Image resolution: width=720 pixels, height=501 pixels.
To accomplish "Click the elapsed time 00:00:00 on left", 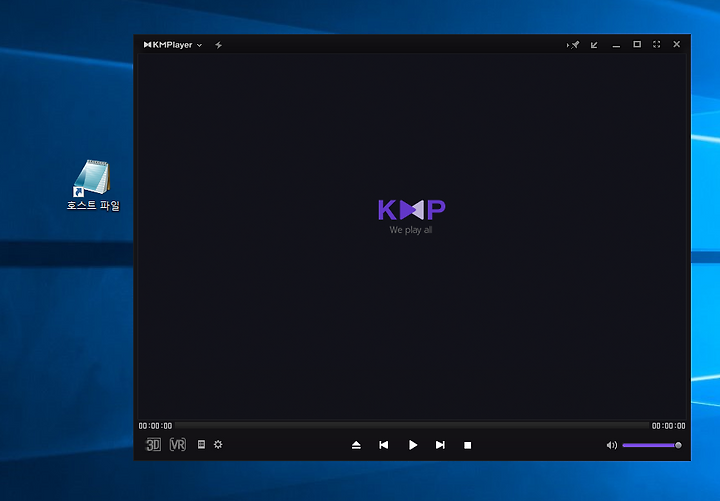I will click(x=155, y=426).
